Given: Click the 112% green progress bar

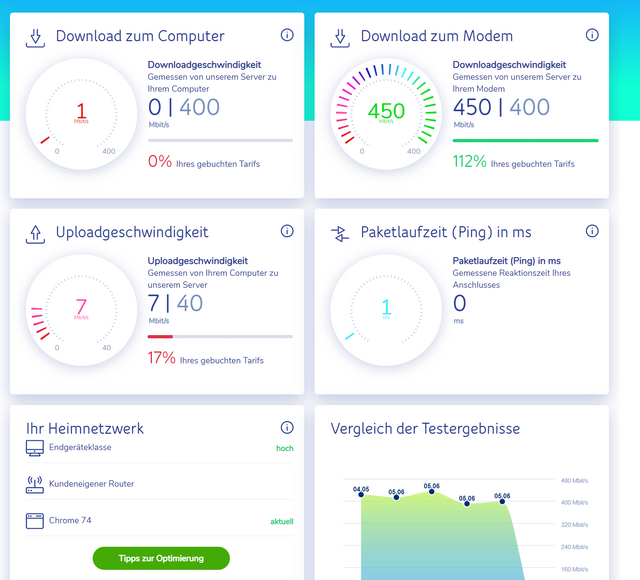Looking at the screenshot, I should point(525,141).
